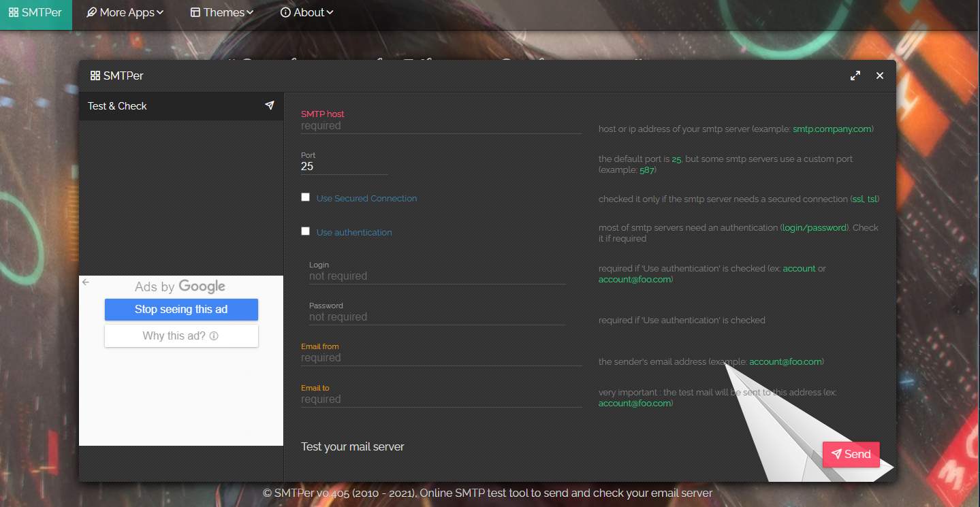Close the SMTPer dialog window
The image size is (980, 507).
[880, 76]
